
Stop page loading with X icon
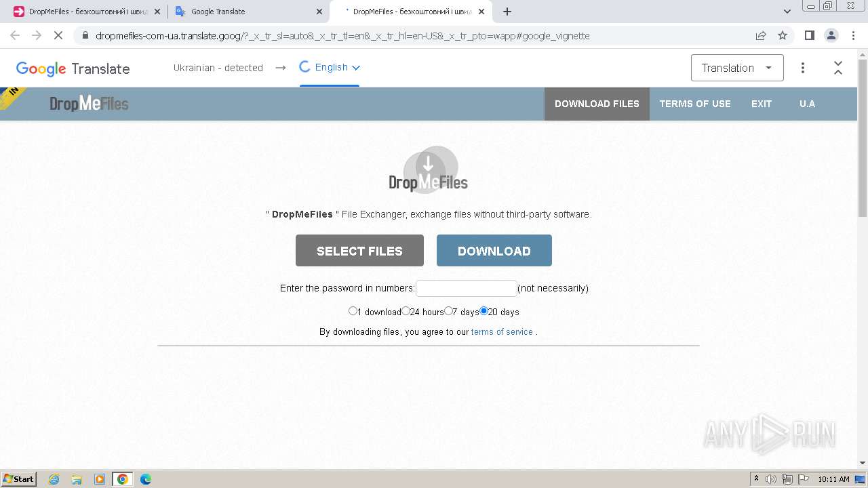tap(58, 35)
